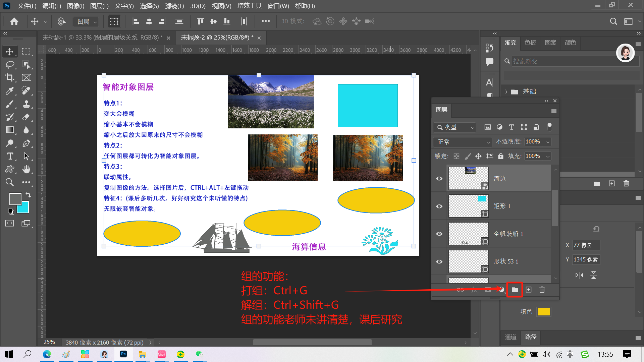Select the Horizontal Type tool
This screenshot has width=644, height=362.
9,156
